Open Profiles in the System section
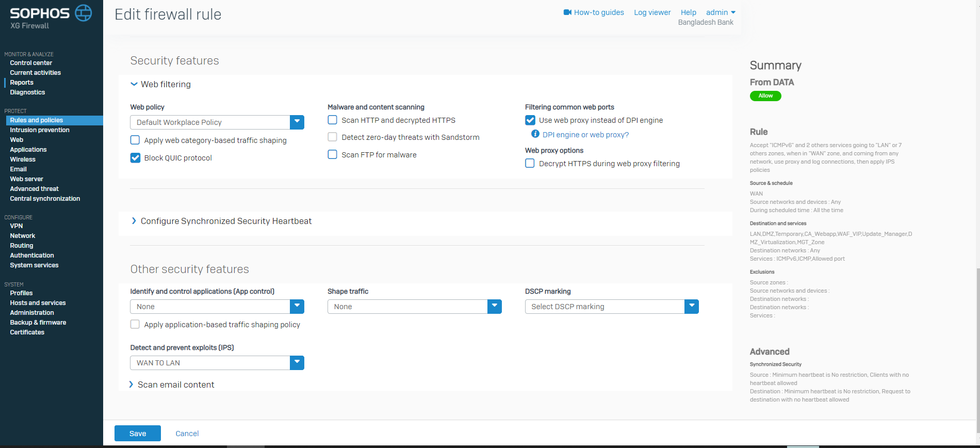Image resolution: width=980 pixels, height=448 pixels. point(21,293)
